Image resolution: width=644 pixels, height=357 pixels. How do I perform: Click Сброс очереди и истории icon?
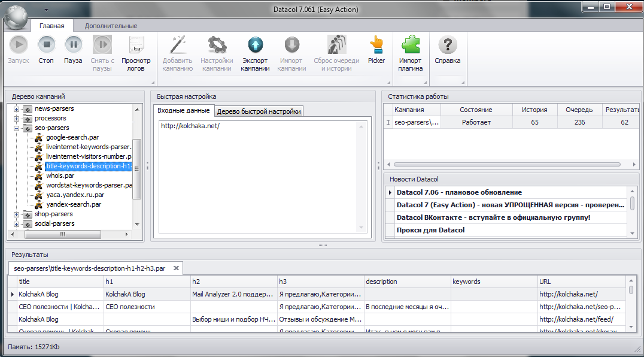click(x=336, y=45)
